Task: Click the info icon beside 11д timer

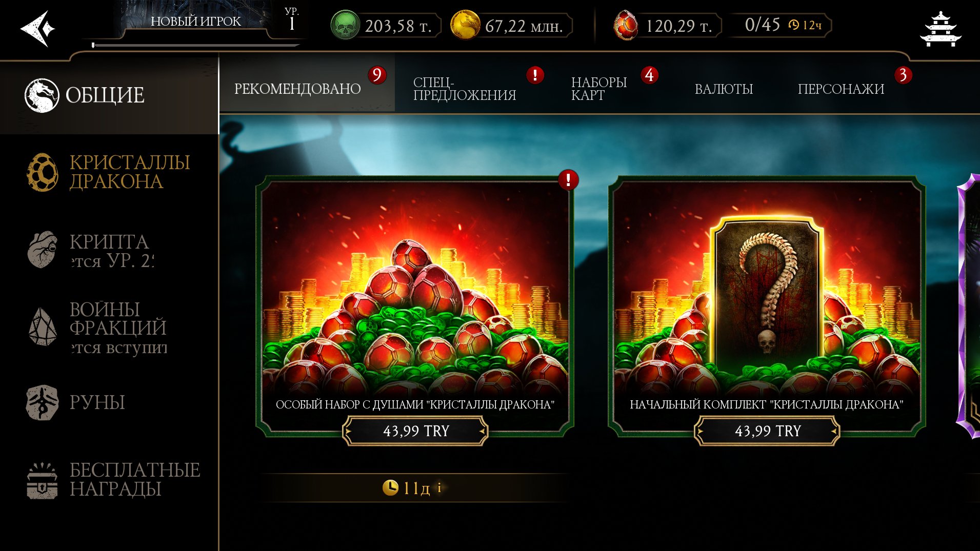Action: click(439, 488)
